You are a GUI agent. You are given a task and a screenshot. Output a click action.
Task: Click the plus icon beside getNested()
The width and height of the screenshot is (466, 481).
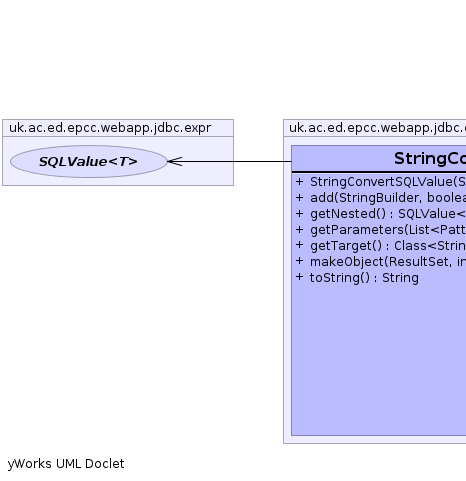click(x=299, y=213)
